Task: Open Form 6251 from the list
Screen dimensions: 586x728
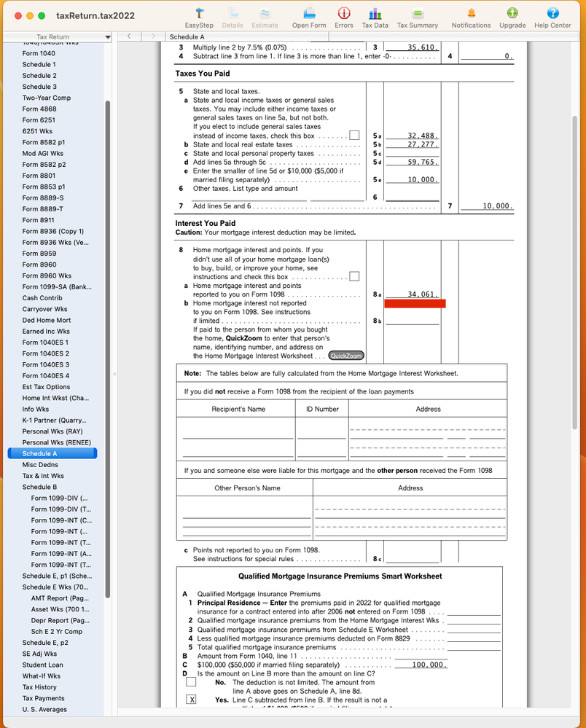Action: tap(39, 120)
